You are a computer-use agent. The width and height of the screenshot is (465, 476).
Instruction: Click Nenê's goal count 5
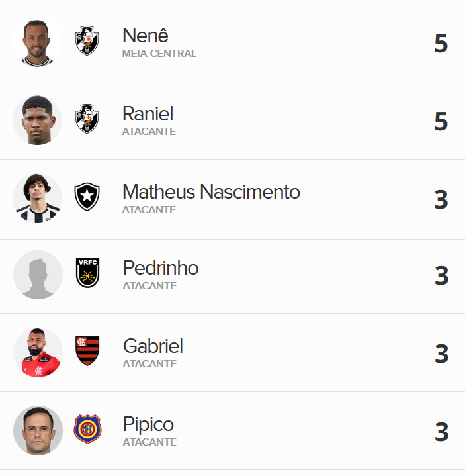click(441, 44)
